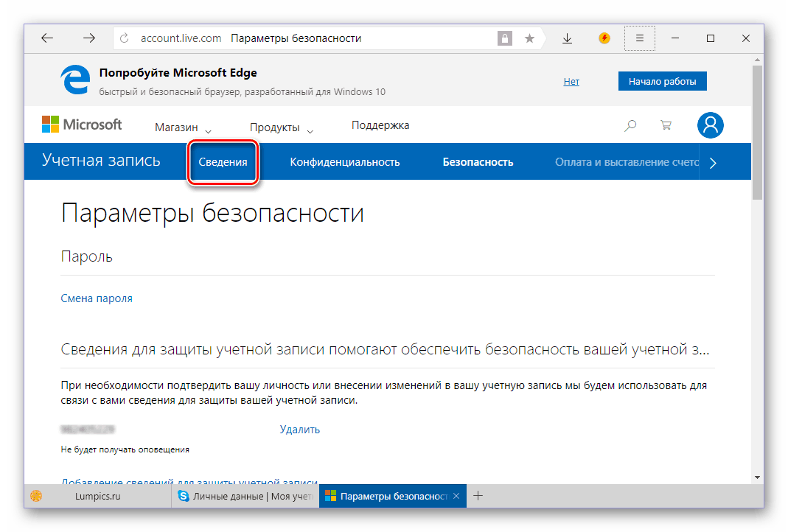Viewport: 788px width, 532px height.
Task: Click the search magnifier on Microsoft header
Action: point(630,126)
